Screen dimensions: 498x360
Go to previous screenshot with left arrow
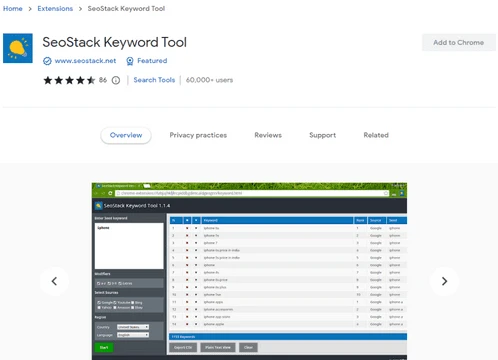click(54, 281)
